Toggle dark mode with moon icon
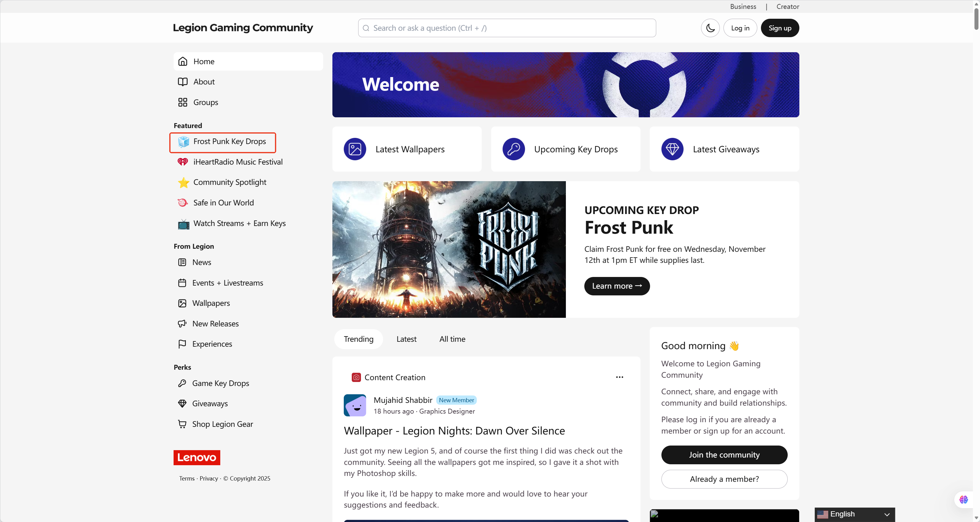The image size is (980, 522). [710, 28]
